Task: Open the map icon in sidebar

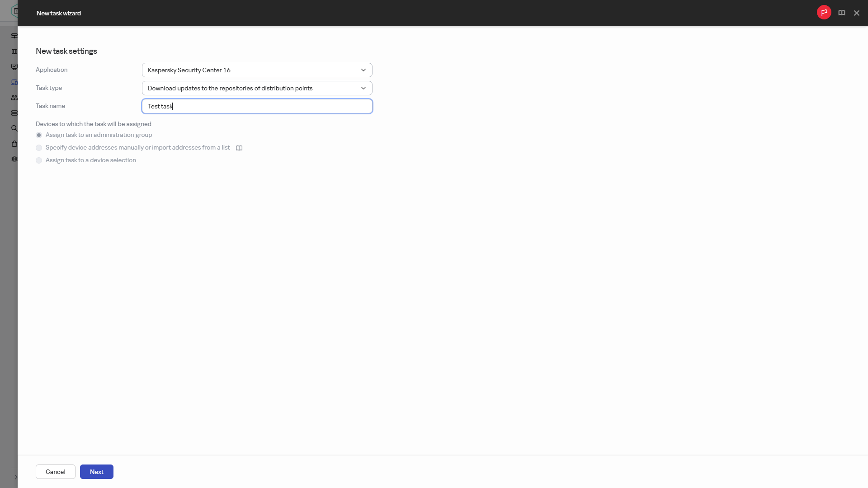Action: (x=14, y=52)
